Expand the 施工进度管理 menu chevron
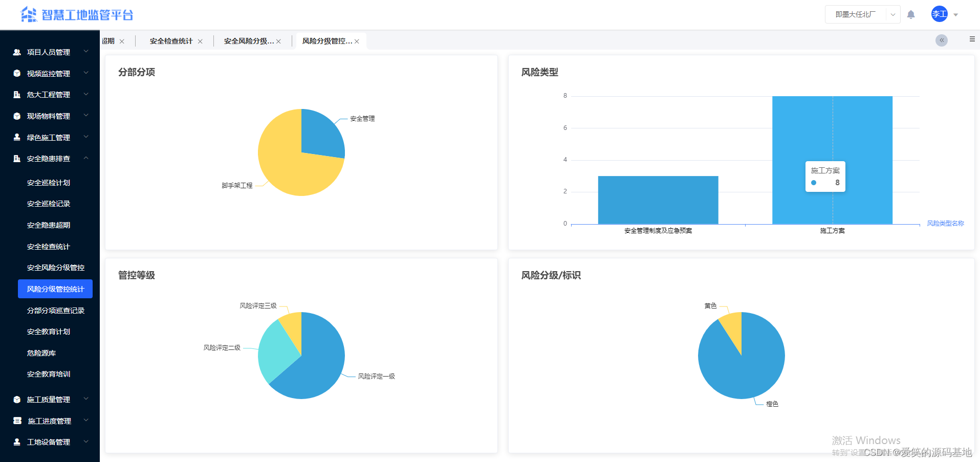The image size is (980, 462). pos(86,421)
